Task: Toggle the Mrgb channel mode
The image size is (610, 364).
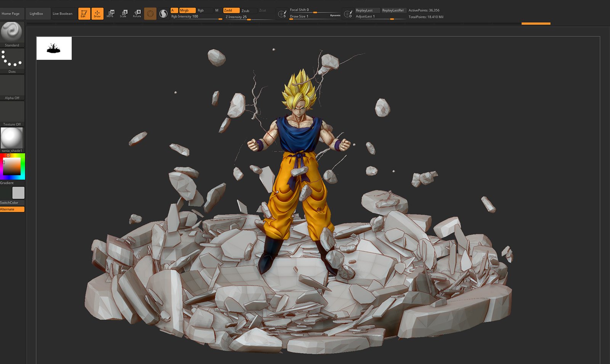Action: click(x=187, y=10)
